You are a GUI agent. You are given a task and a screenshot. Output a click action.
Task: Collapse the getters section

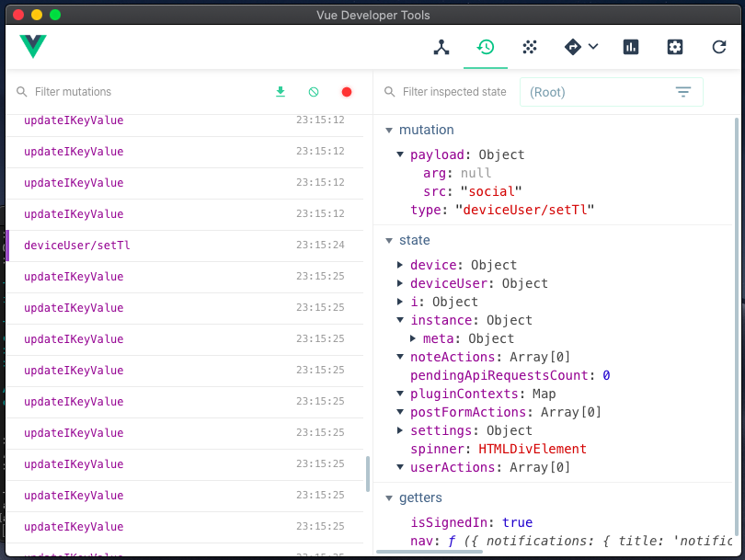pyautogui.click(x=389, y=497)
